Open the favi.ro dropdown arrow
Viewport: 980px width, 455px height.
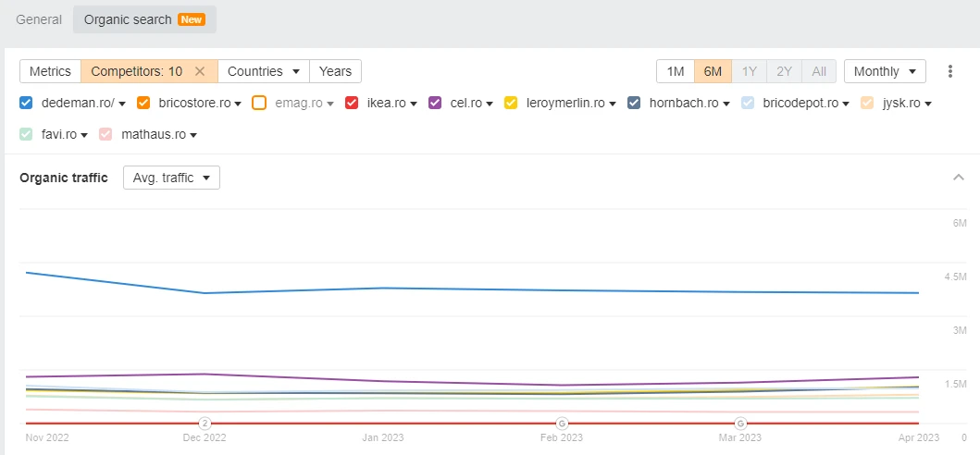[84, 135]
